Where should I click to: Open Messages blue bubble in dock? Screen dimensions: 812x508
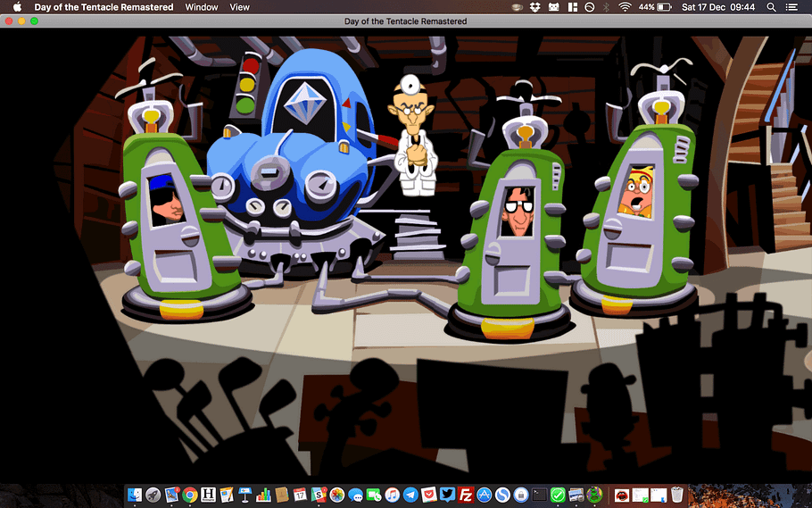point(355,495)
